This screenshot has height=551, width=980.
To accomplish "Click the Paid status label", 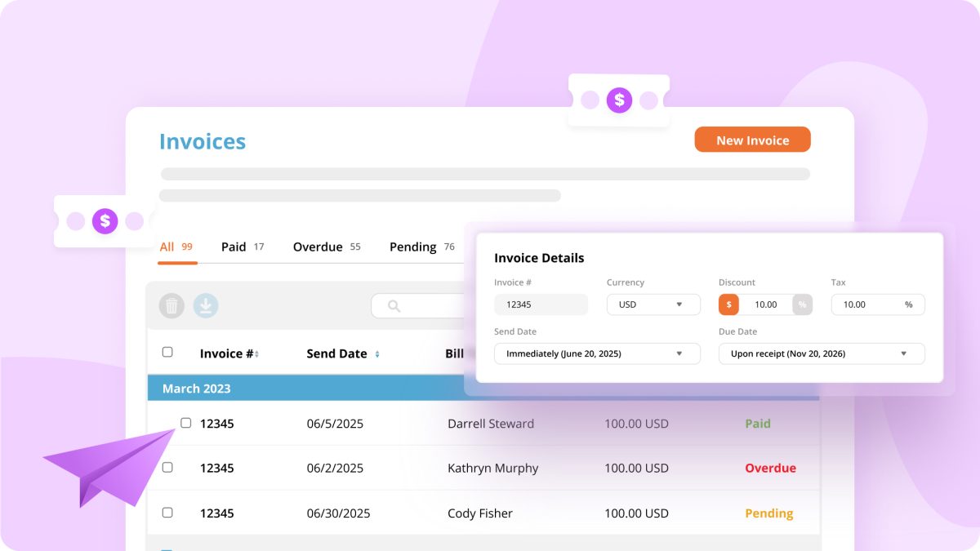I will pyautogui.click(x=758, y=424).
